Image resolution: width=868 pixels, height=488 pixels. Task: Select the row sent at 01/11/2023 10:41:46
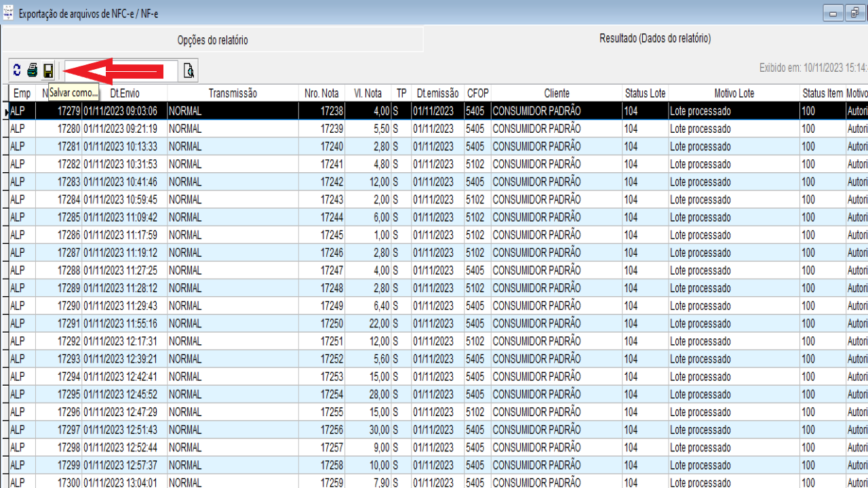[x=121, y=182]
